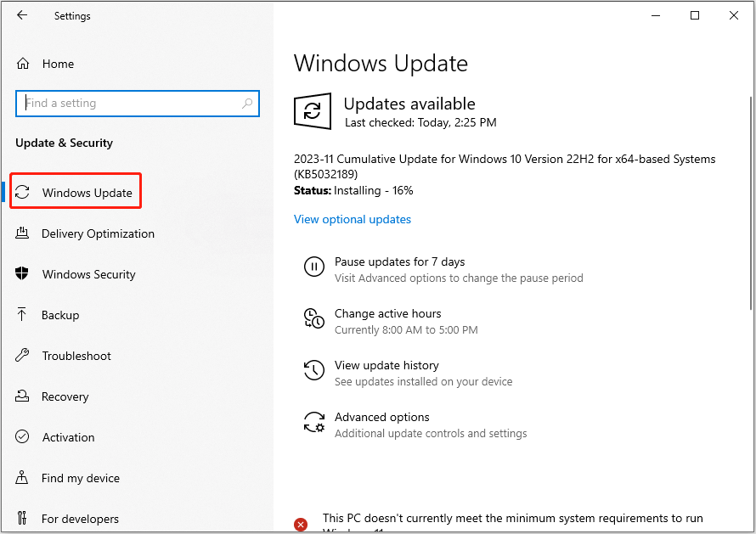
Task: Focus the Find a setting search box
Action: (x=138, y=103)
